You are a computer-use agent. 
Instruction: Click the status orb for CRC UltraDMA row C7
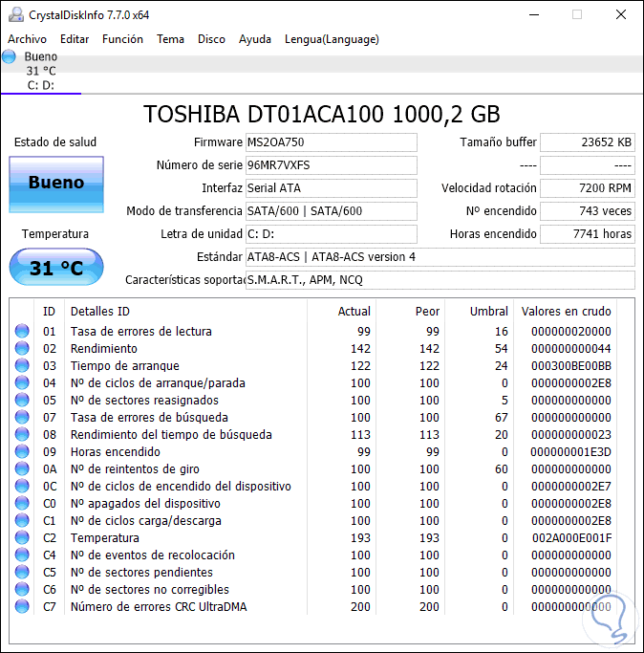[22, 606]
